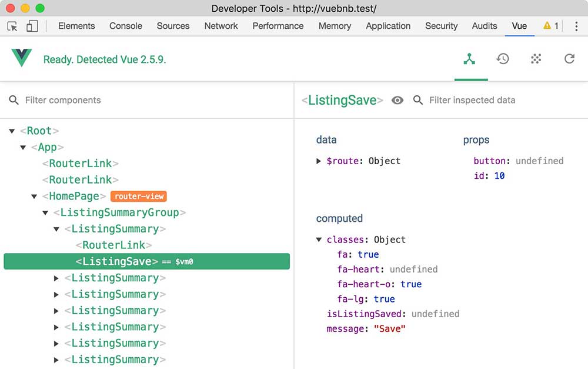Select the HomePage component row

point(74,197)
